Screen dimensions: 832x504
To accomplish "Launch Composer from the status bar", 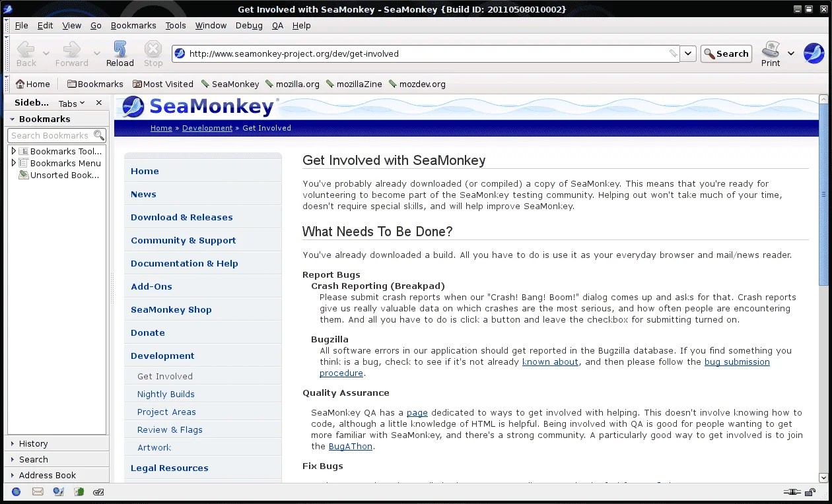I will (x=58, y=491).
